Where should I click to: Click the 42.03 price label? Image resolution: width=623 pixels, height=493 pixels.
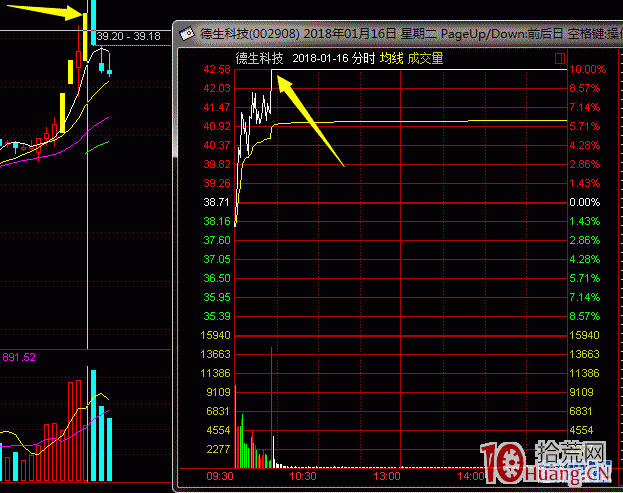coord(217,88)
